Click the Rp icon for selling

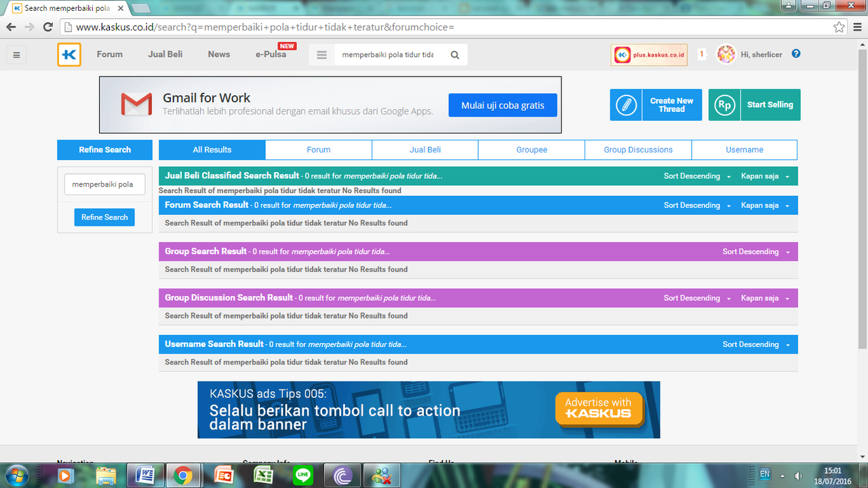pyautogui.click(x=724, y=105)
